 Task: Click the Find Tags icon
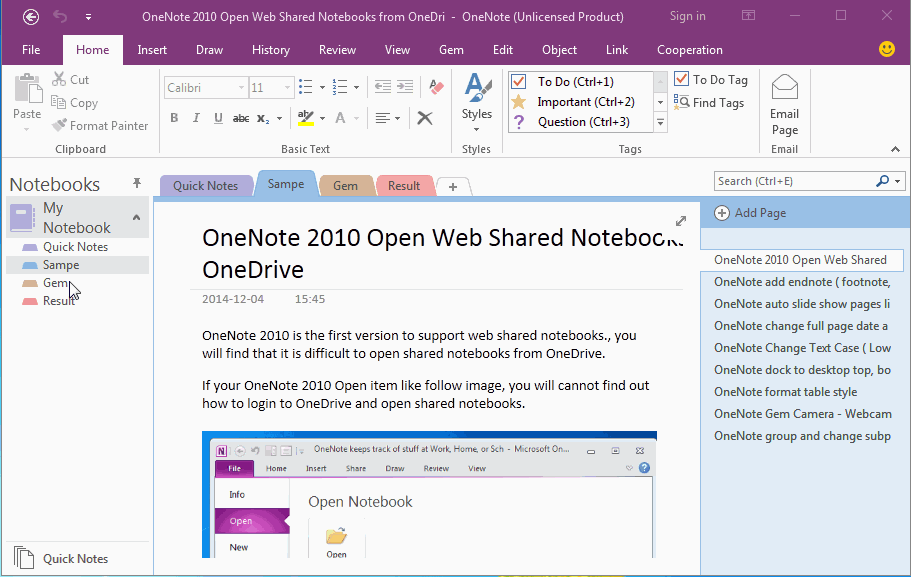point(682,102)
